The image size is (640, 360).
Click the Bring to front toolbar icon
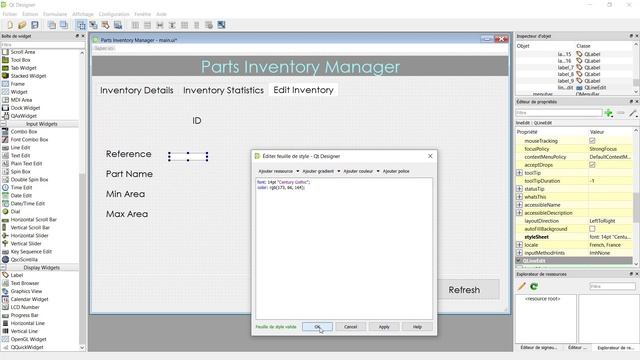click(x=64, y=25)
